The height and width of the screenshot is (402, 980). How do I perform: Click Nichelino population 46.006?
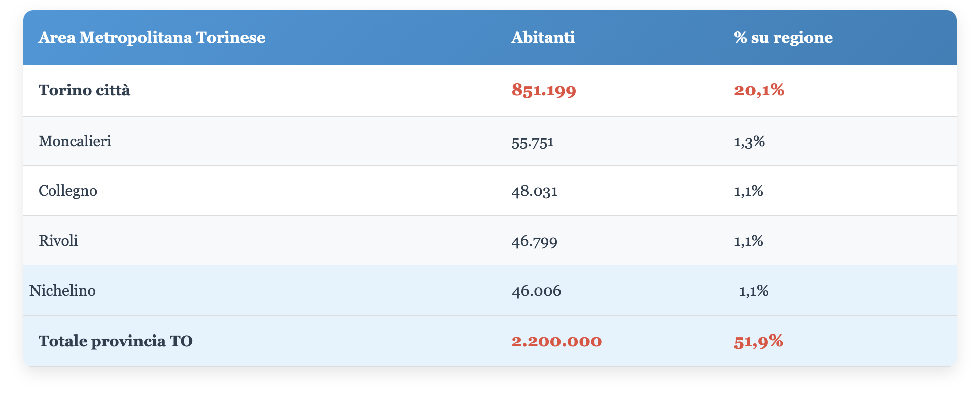(x=536, y=291)
